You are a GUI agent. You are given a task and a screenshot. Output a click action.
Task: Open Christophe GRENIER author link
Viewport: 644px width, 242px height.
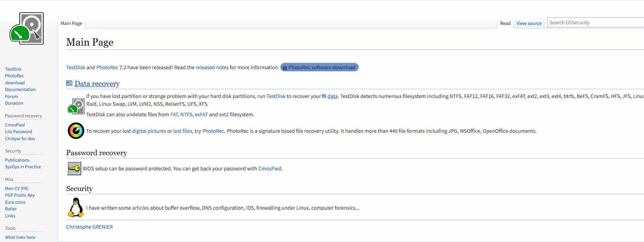[x=89, y=227]
